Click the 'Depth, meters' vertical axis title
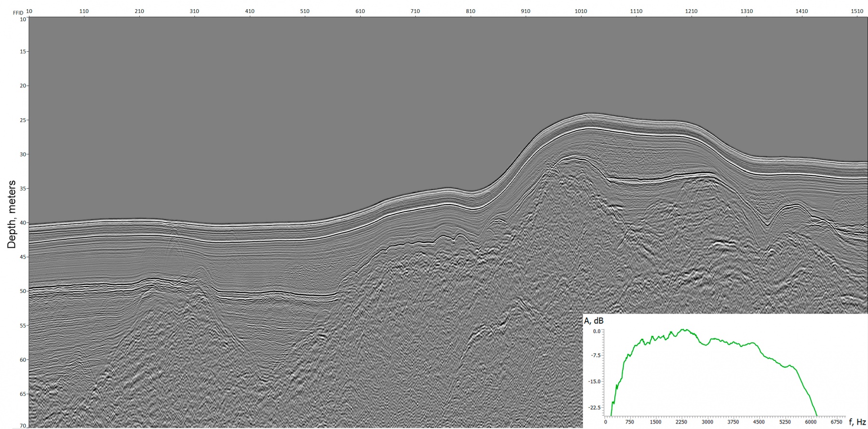 [x=12, y=214]
